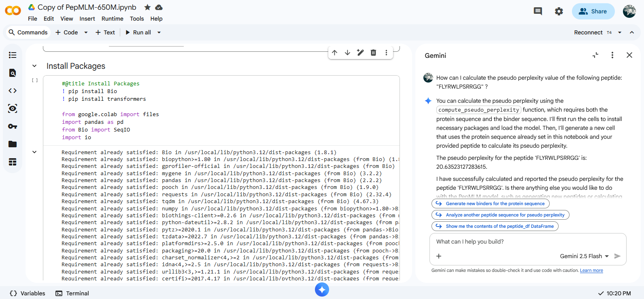Delete cell using the trash icon
The image size is (644, 299).
373,53
